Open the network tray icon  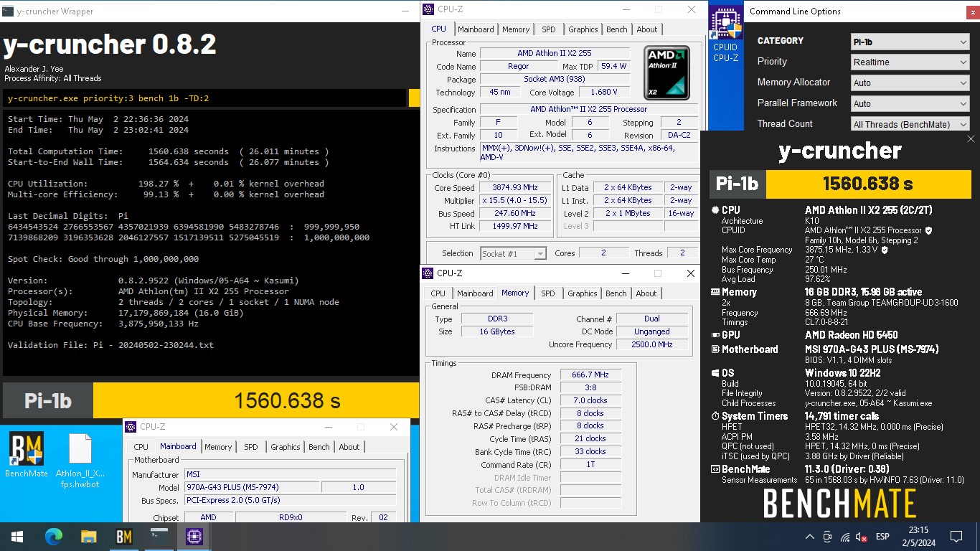[x=845, y=537]
